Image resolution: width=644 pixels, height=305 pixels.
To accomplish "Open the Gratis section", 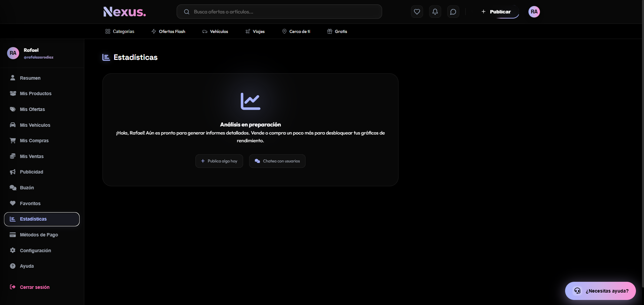I will click(337, 31).
